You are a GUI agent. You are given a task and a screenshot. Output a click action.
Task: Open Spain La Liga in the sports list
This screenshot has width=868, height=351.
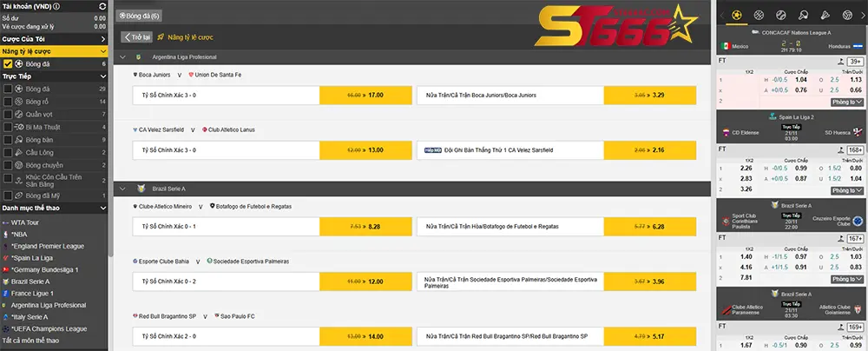[32, 258]
